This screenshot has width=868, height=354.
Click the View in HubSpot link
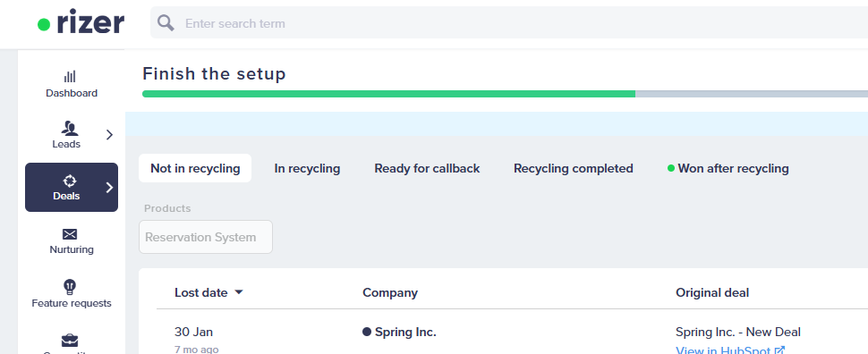730,350
